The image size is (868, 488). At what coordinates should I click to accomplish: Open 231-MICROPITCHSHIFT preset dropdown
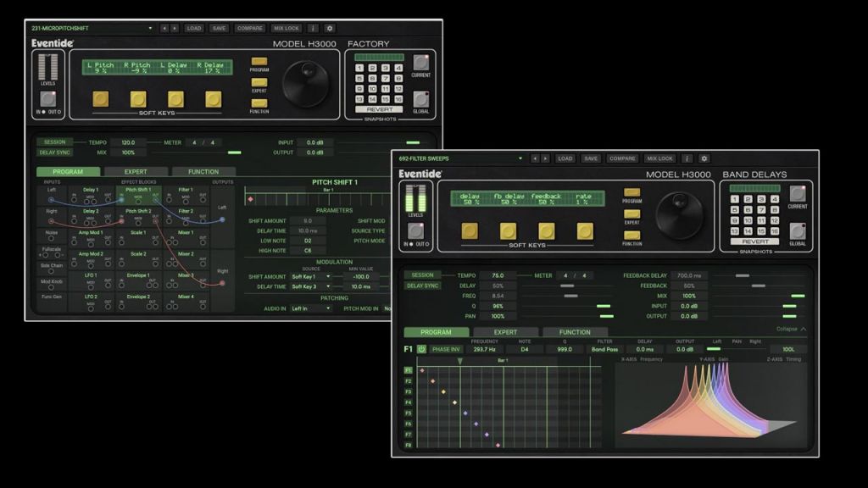(92, 28)
